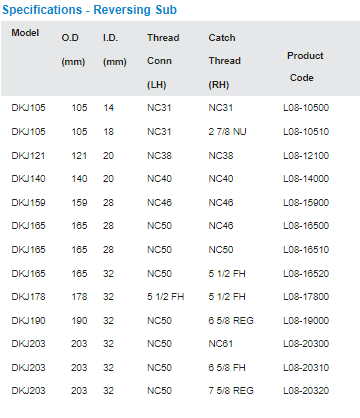Click the 2 7/8 NU catch thread cell
The image size is (360, 418).
227,132
